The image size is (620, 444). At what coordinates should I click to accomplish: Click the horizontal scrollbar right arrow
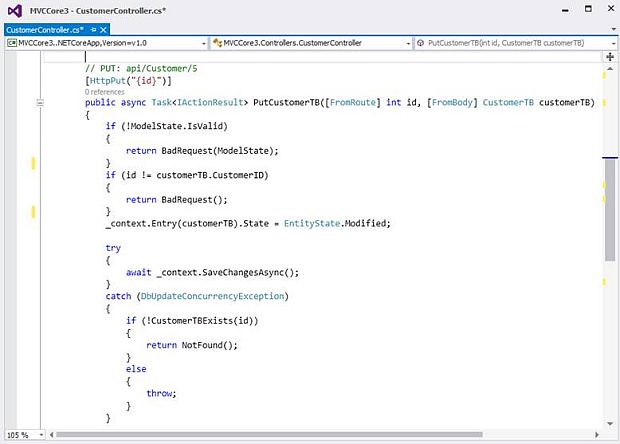[x=597, y=435]
